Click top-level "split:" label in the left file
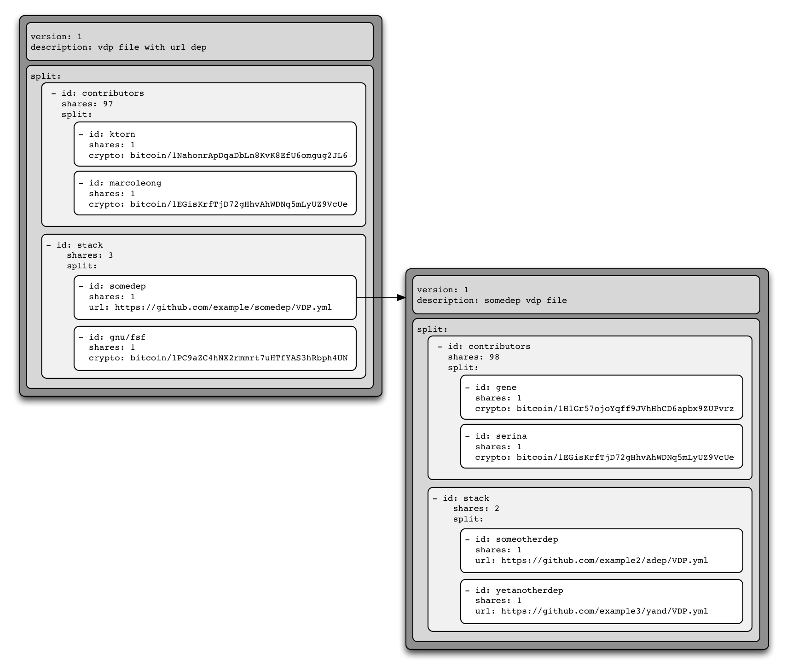 46,76
